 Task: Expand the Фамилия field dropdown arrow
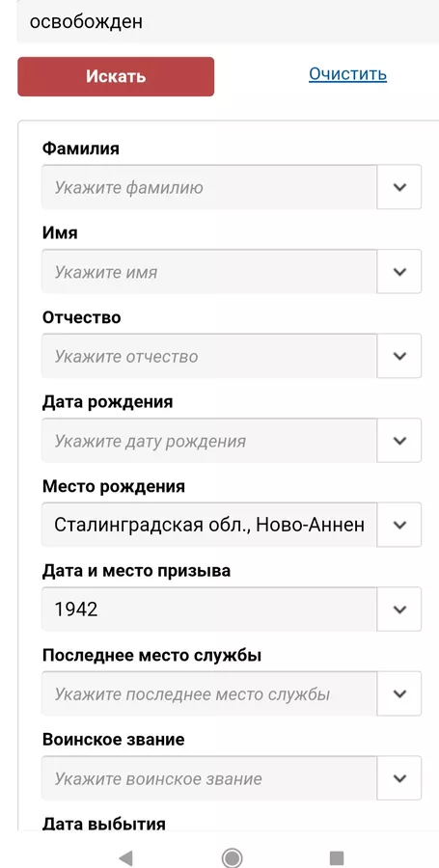(399, 187)
